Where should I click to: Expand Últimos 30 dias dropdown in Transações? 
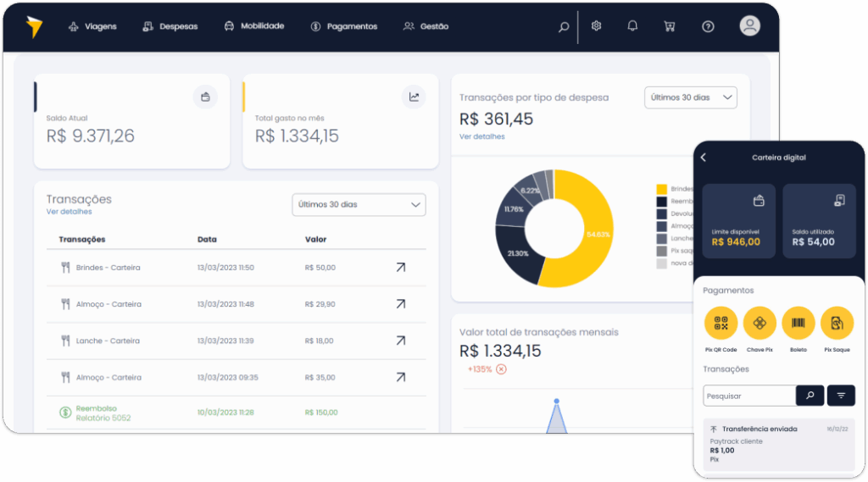click(x=359, y=205)
